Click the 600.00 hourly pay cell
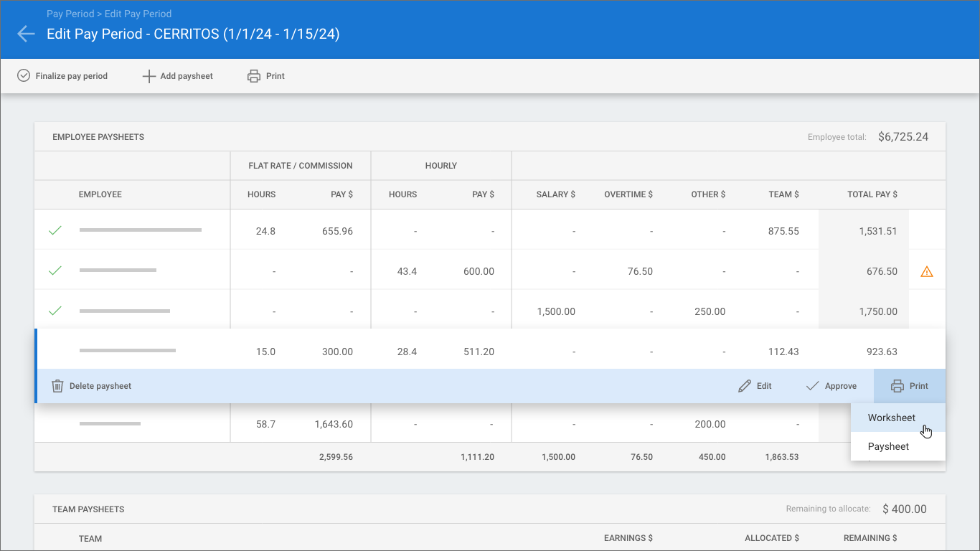The height and width of the screenshot is (551, 980). click(479, 272)
